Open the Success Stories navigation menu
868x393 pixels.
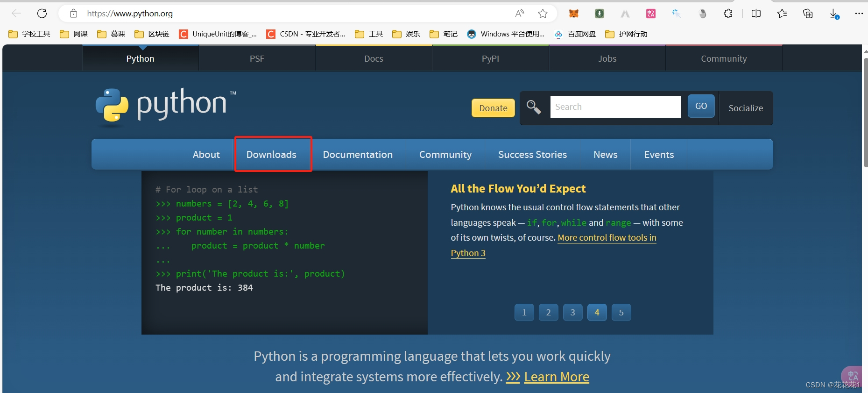533,155
